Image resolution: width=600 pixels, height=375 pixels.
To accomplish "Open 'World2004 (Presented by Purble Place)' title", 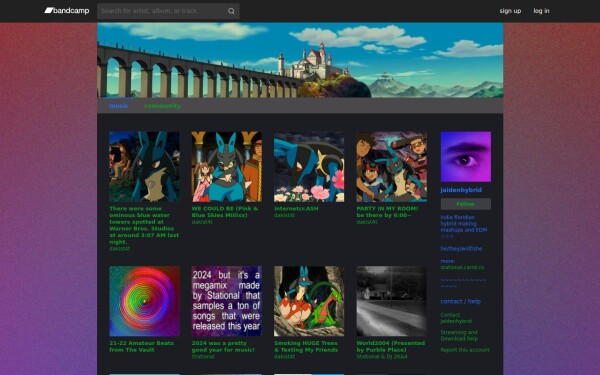I will pos(391,346).
